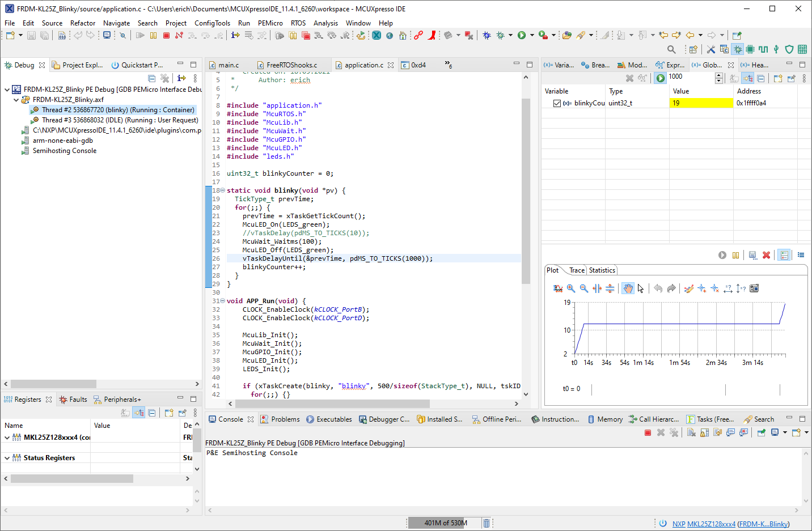The width and height of the screenshot is (812, 531).
Task: Switch to the main.c editor tab
Action: pos(229,65)
